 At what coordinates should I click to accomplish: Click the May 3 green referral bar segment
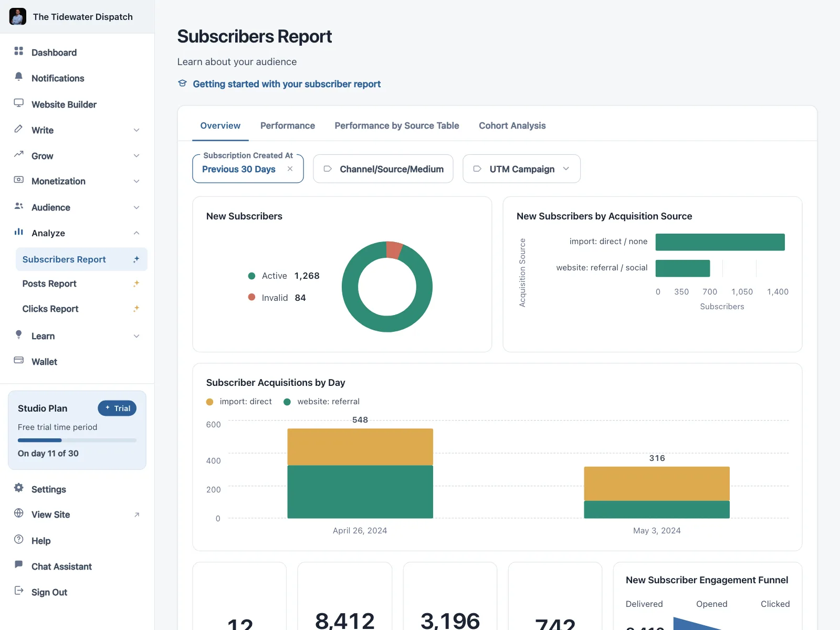click(x=657, y=509)
